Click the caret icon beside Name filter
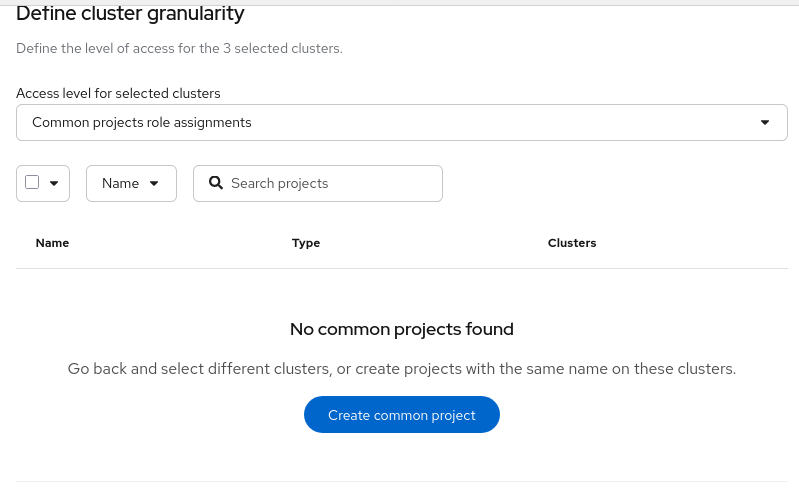This screenshot has height=502, width=799. coord(154,183)
